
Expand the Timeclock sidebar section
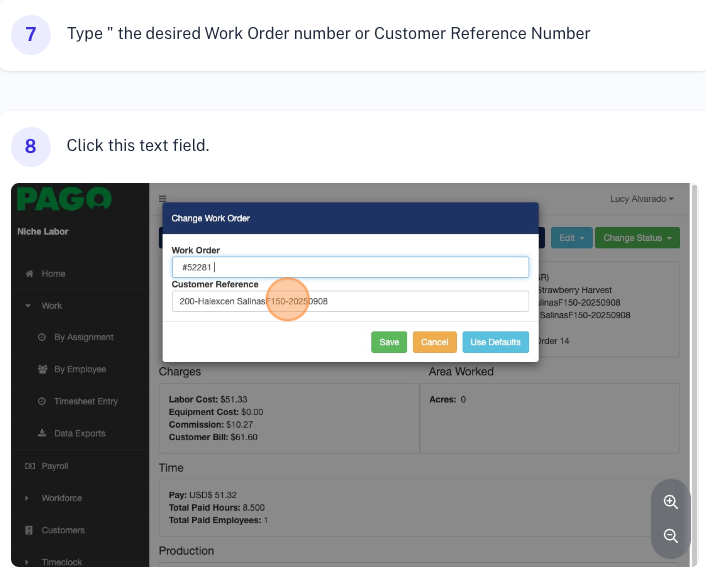tap(60, 562)
